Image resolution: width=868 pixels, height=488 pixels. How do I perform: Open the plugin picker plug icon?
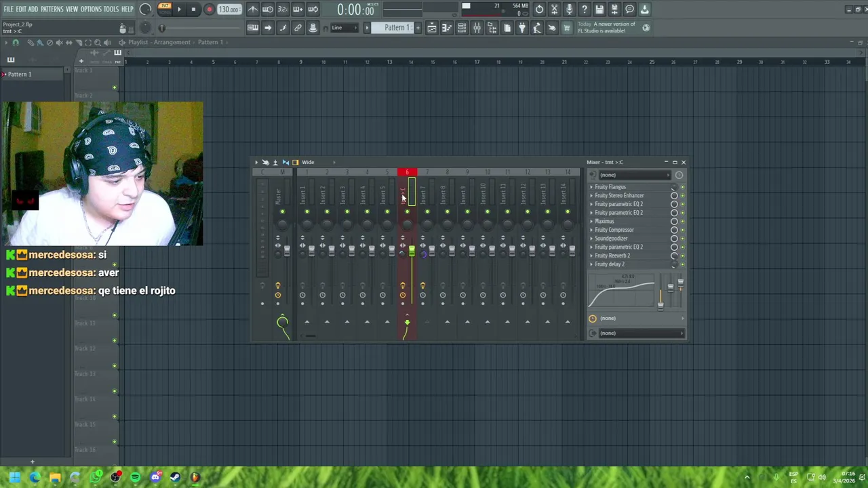coord(521,28)
